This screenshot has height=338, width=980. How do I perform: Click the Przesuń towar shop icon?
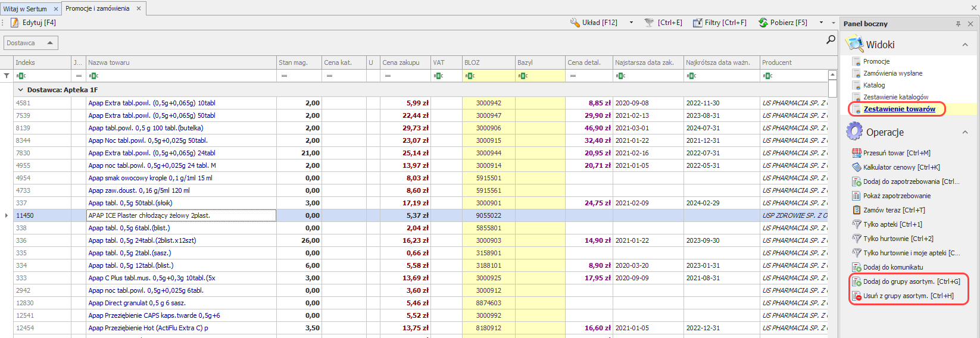pyautogui.click(x=856, y=153)
